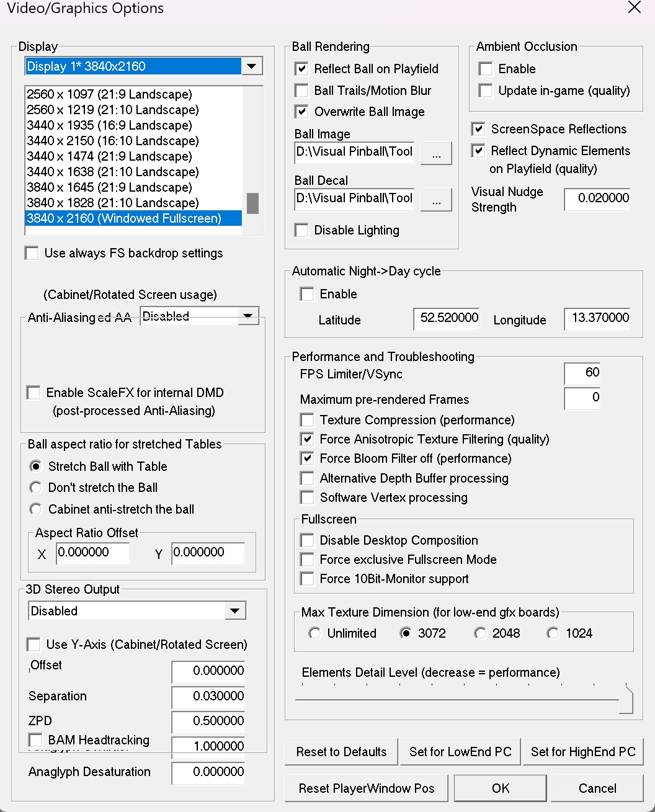Toggle Disable Lighting option

[301, 230]
